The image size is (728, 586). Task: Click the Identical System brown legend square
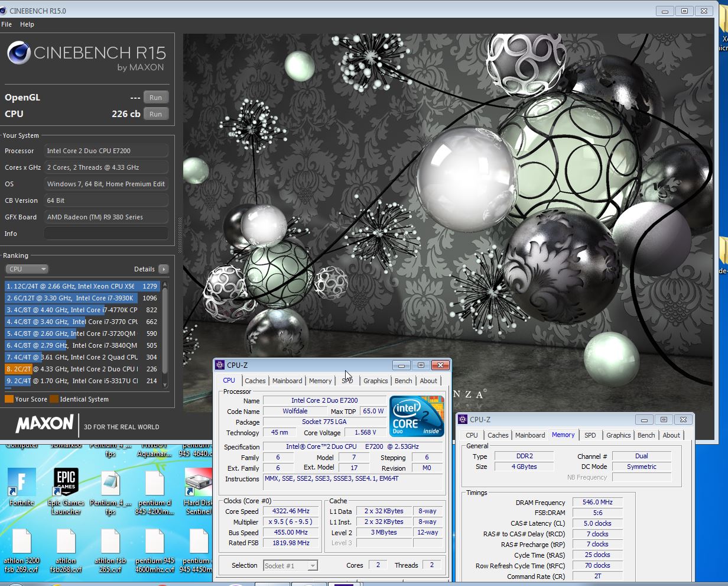[x=54, y=399]
